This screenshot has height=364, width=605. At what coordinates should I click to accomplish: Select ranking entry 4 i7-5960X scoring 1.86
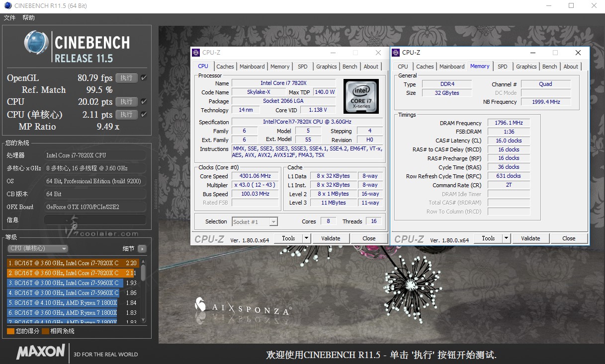pos(73,293)
